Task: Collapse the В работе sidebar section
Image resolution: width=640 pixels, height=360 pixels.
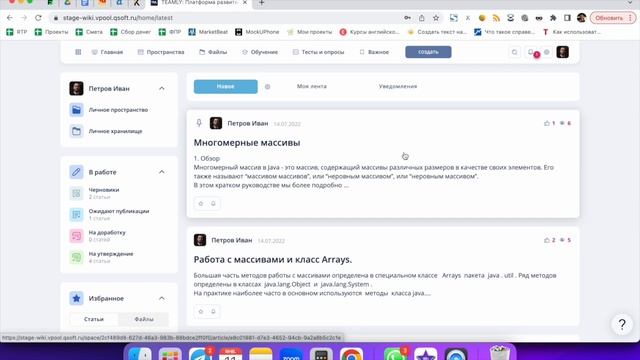Action: pyautogui.click(x=162, y=172)
